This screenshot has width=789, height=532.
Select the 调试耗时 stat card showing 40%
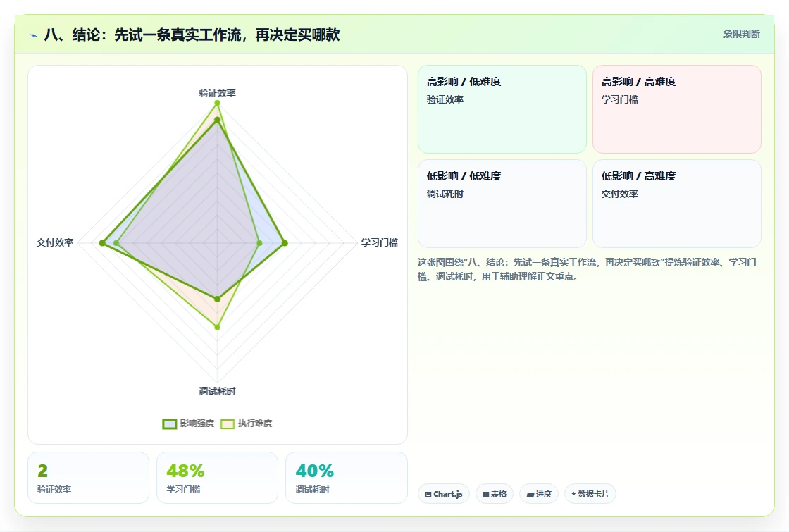click(346, 478)
